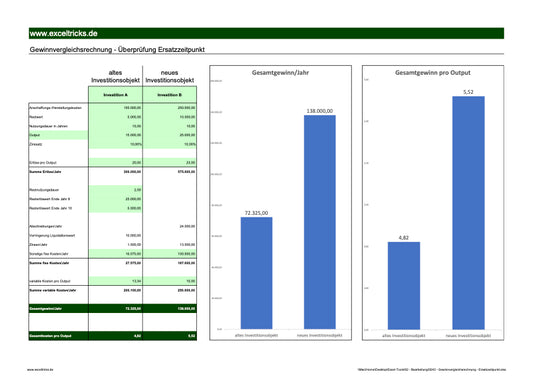Select the bold 'Summe variable Kosten/Jahr' label

(x=53, y=290)
